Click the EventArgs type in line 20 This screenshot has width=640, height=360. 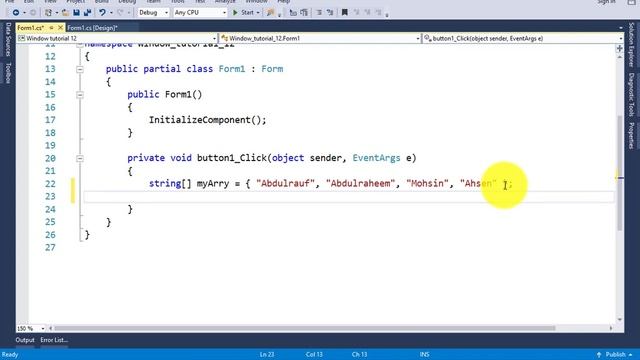click(376, 158)
